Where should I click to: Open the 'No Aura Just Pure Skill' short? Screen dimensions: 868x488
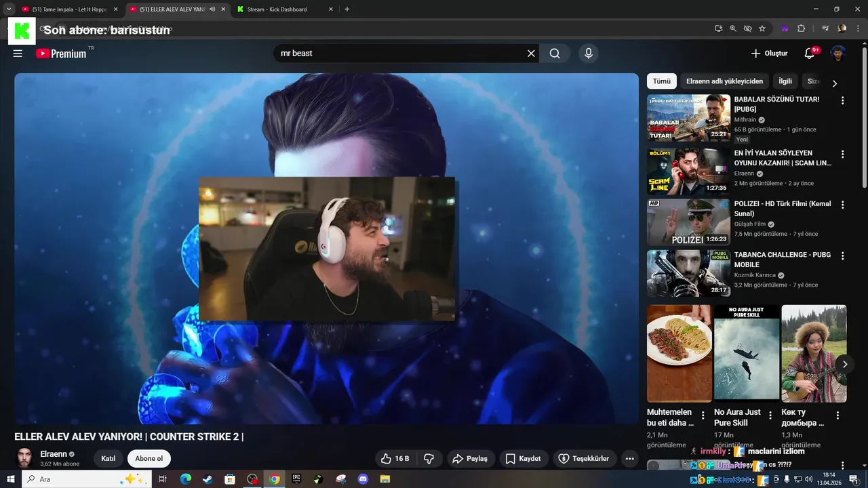747,353
